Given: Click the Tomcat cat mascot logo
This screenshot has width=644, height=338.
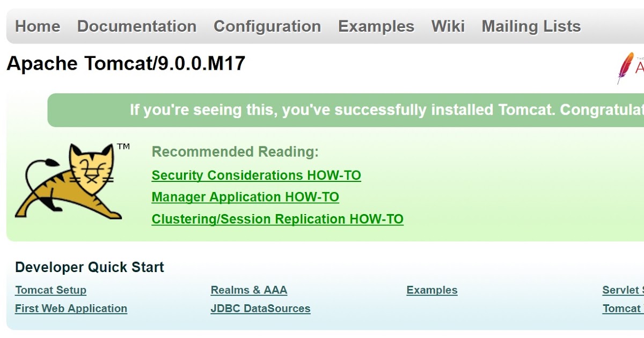Looking at the screenshot, I should [72, 181].
